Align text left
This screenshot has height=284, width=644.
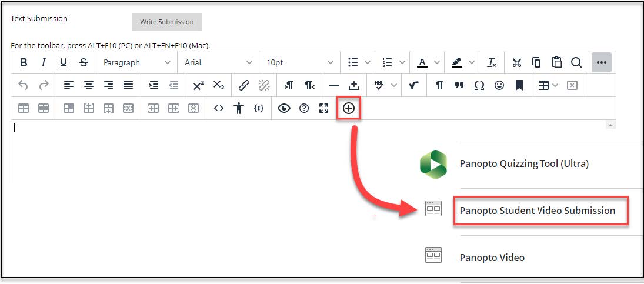point(69,85)
